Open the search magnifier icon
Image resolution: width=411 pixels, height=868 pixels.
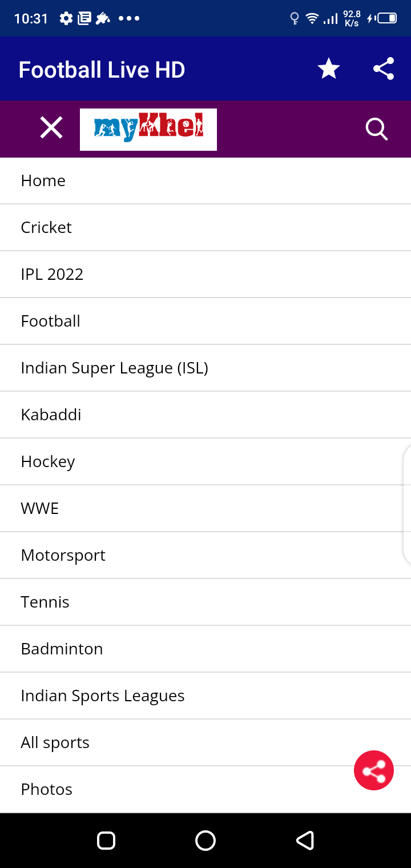[376, 129]
